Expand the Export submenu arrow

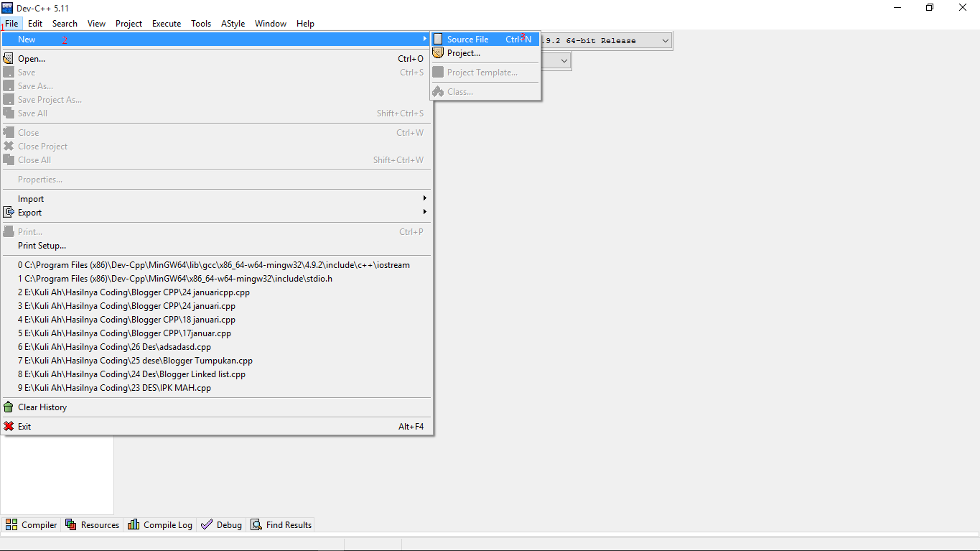424,212
